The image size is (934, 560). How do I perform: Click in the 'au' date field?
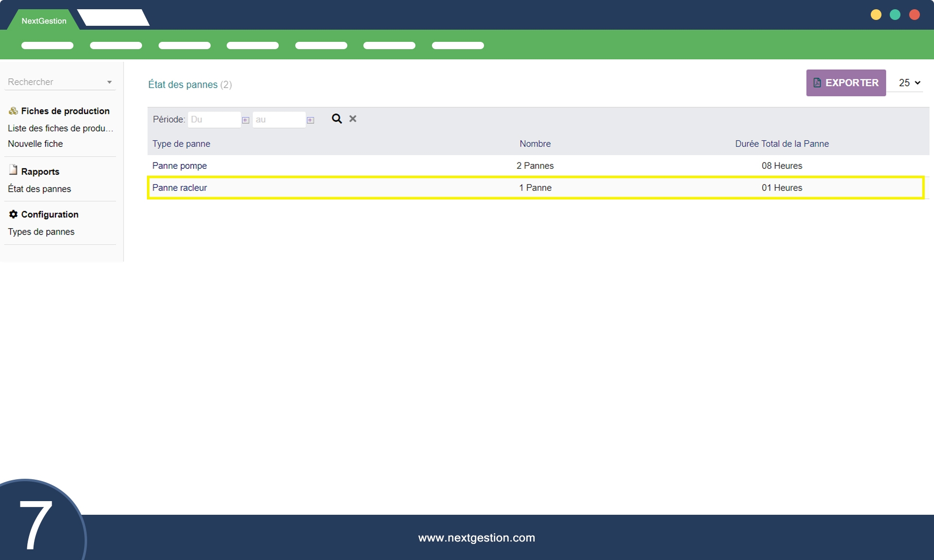coord(278,120)
